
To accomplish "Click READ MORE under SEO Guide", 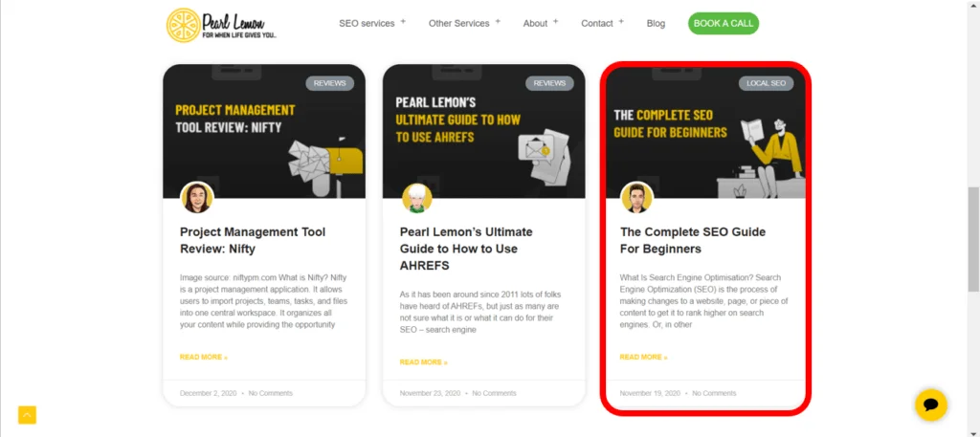I will (644, 357).
